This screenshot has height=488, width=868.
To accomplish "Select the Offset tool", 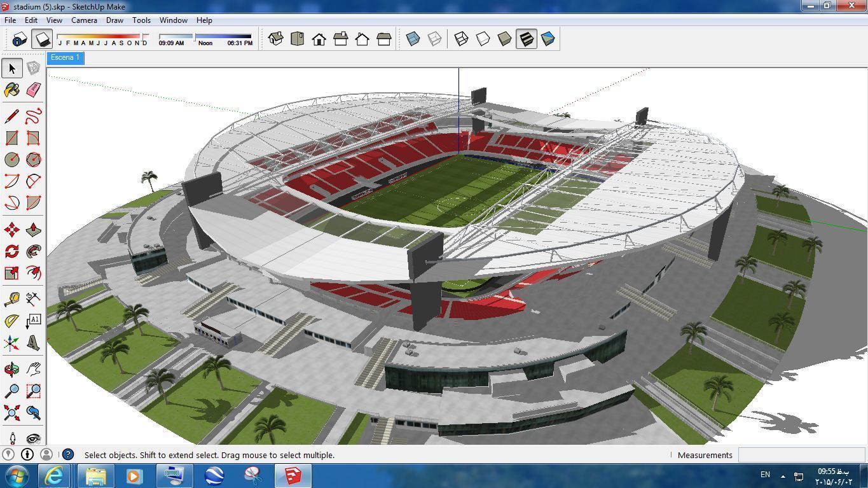I will (34, 273).
